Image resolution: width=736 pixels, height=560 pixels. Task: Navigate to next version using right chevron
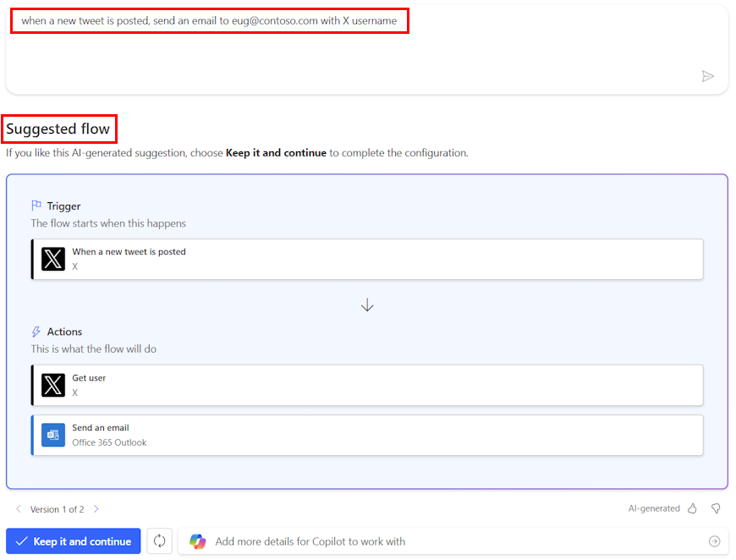point(96,509)
